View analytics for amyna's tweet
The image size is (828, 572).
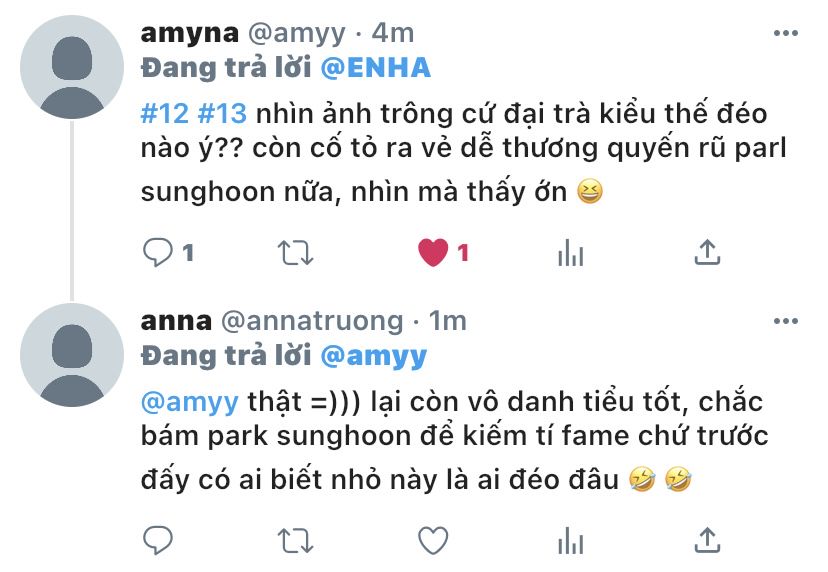(x=570, y=252)
